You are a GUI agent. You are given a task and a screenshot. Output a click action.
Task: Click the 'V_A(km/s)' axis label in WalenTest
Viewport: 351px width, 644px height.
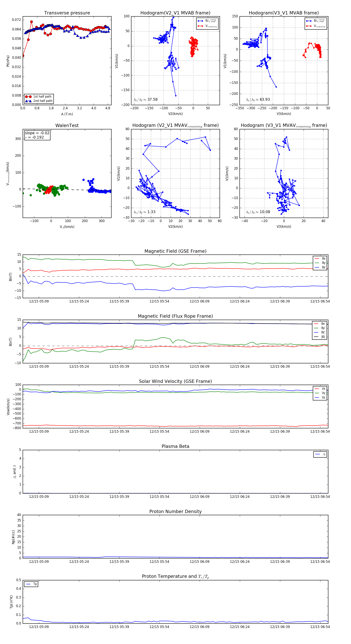click(67, 227)
